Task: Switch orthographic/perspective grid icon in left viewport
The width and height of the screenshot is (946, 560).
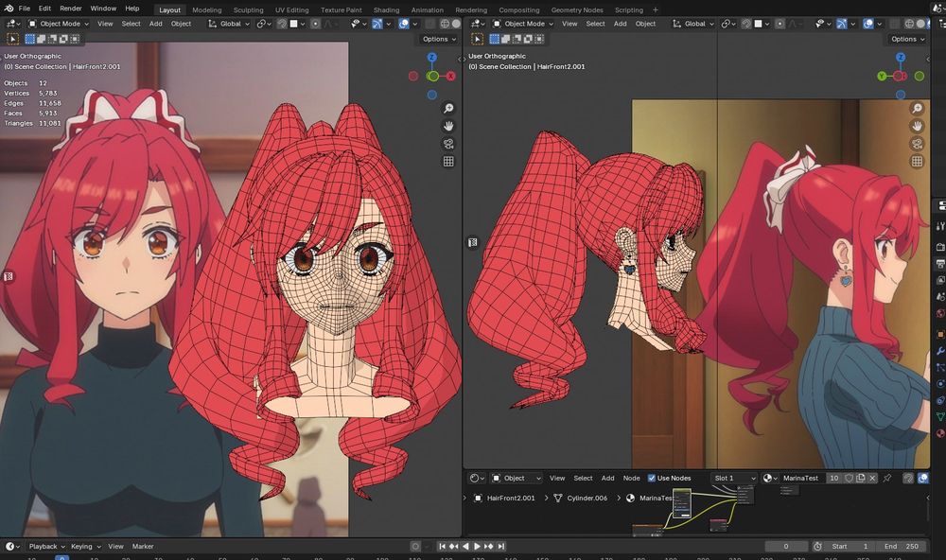Action: [448, 161]
